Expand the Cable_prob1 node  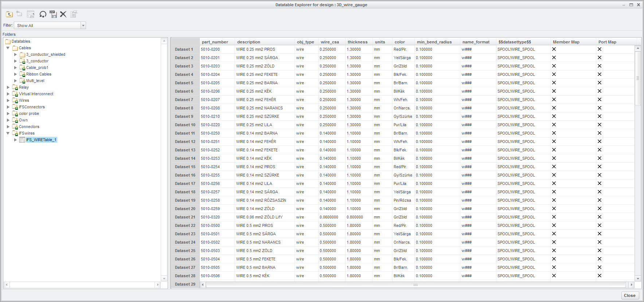15,67
